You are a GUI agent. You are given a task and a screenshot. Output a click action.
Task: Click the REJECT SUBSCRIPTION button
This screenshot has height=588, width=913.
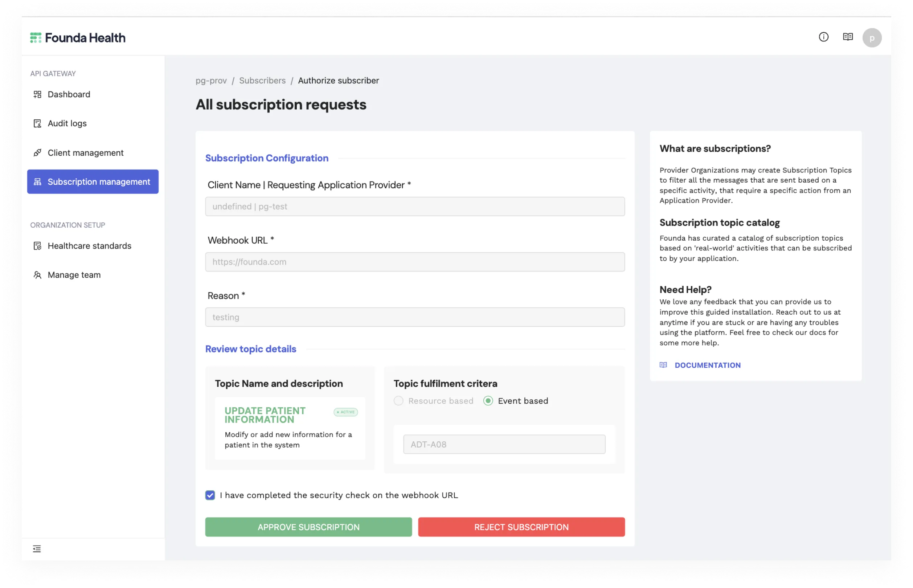coord(521,527)
